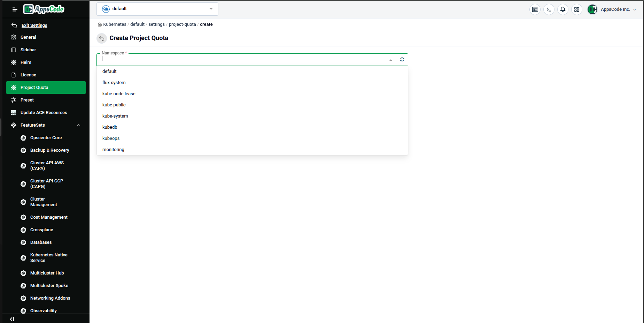Screen dimensions: 644x323
Task: Collapse the FeatureSets section
Action: point(79,125)
